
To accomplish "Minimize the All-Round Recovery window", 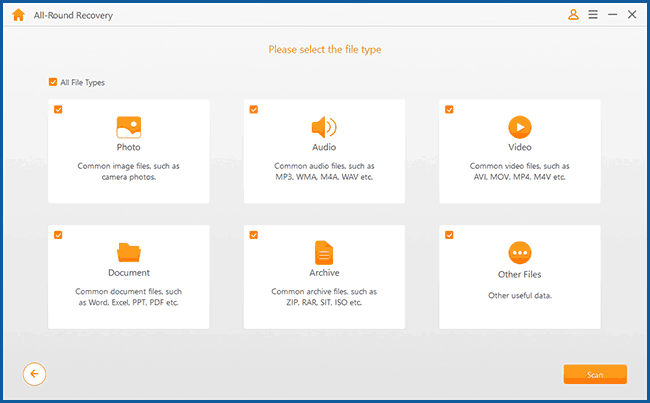I will pos(613,15).
